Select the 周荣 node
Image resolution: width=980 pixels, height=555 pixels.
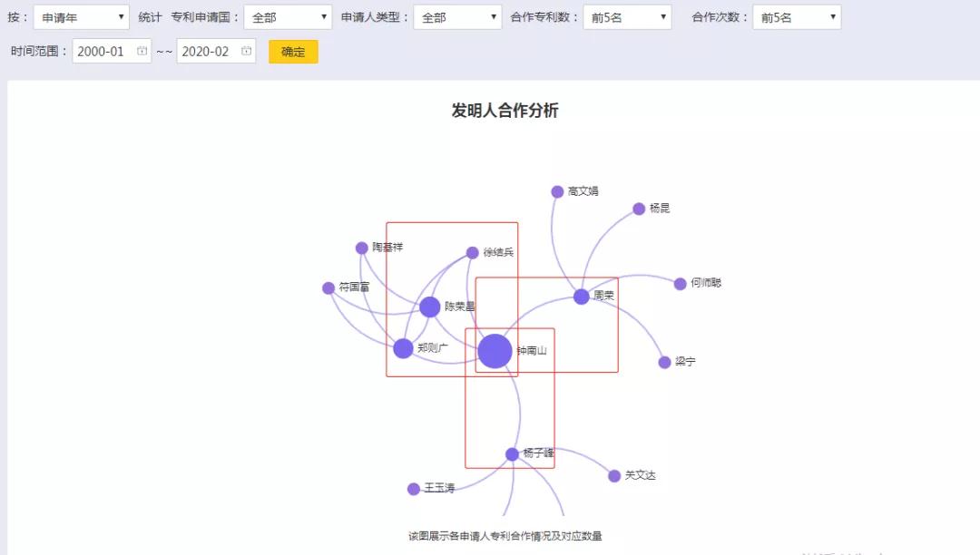click(x=582, y=296)
